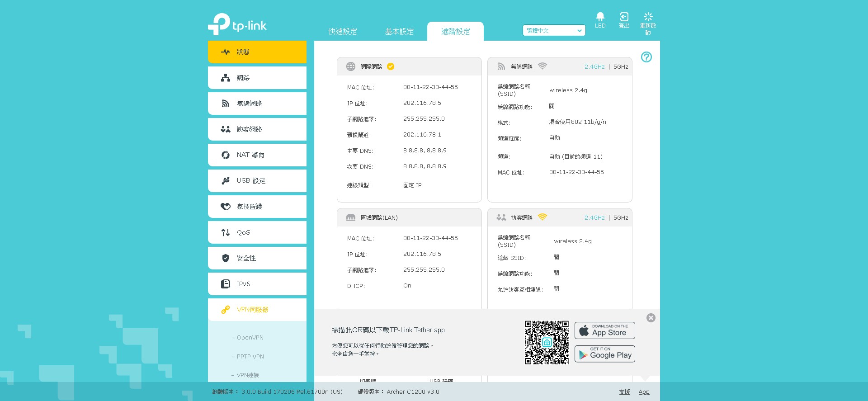Collapse the VPN伺服器 sidebar section
The width and height of the screenshot is (868, 401).
click(257, 310)
